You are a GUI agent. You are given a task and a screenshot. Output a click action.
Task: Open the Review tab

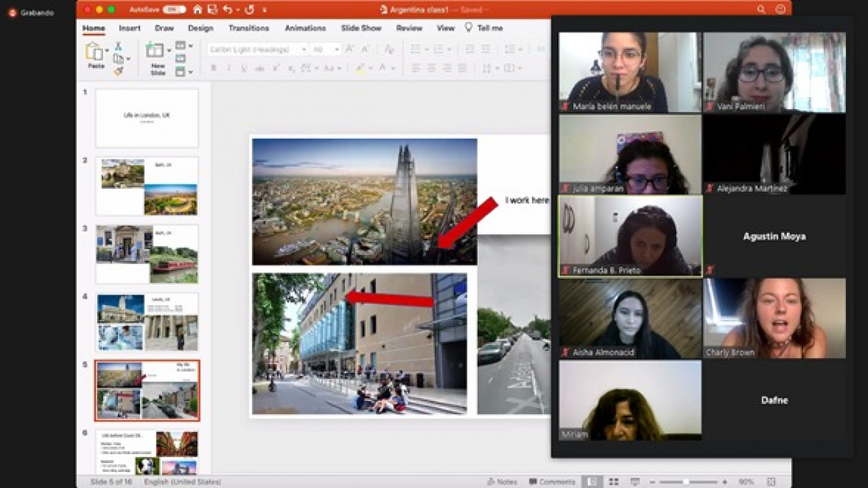409,28
